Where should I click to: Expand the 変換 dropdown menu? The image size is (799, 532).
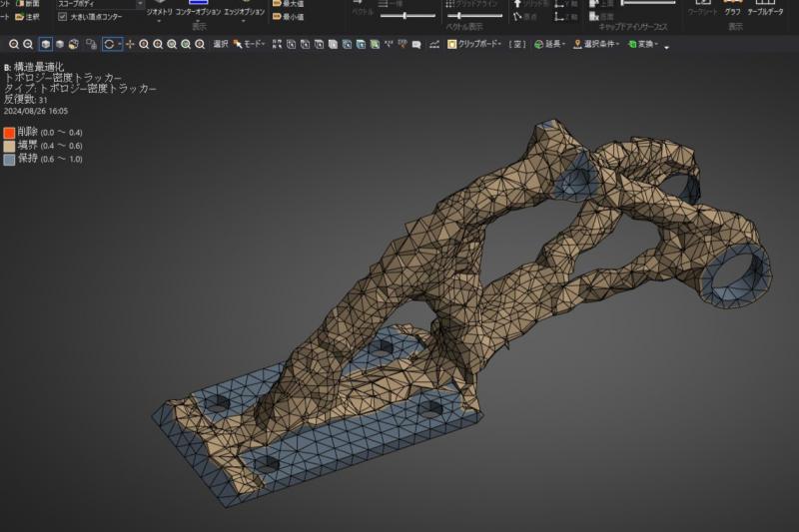[647, 45]
